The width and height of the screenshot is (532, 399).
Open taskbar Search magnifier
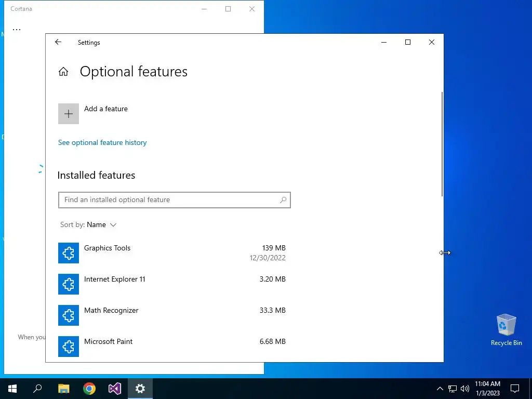(37, 389)
